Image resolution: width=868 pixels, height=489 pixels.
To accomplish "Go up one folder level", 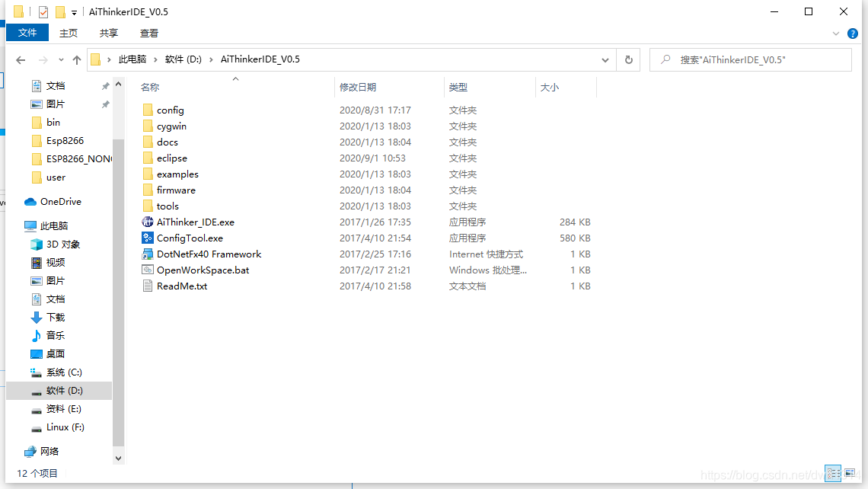I will [76, 60].
